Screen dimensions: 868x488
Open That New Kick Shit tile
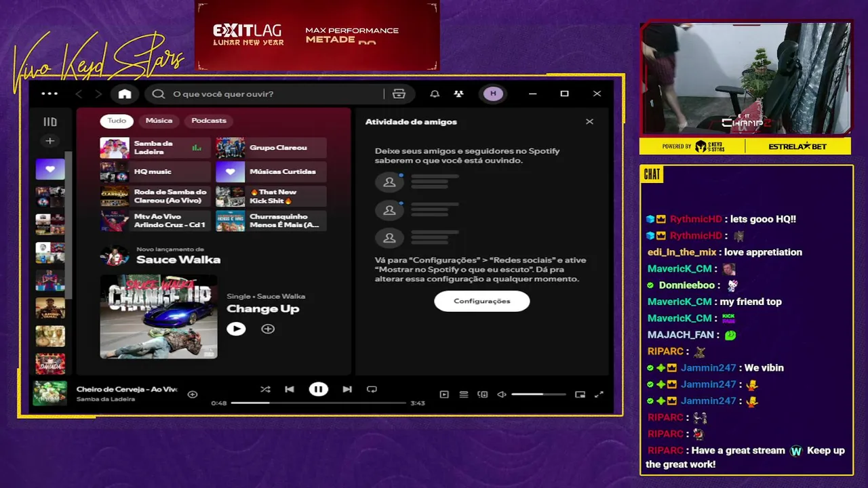tap(271, 197)
